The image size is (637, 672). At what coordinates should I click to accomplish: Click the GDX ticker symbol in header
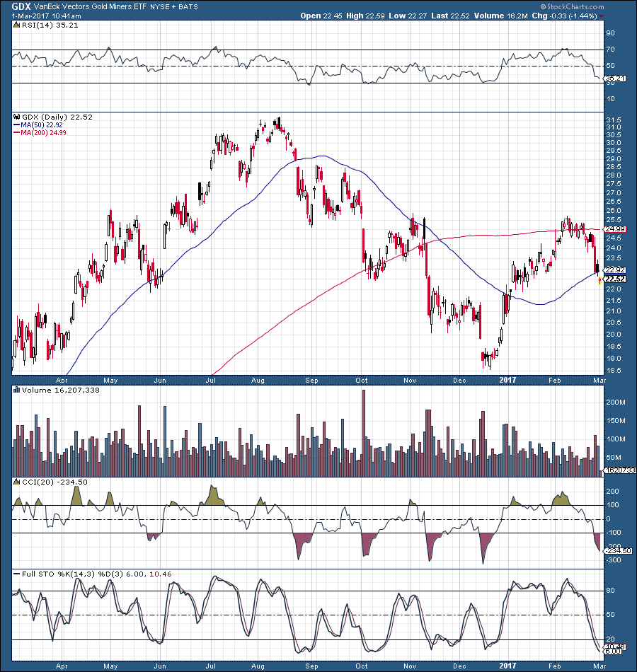click(x=21, y=6)
